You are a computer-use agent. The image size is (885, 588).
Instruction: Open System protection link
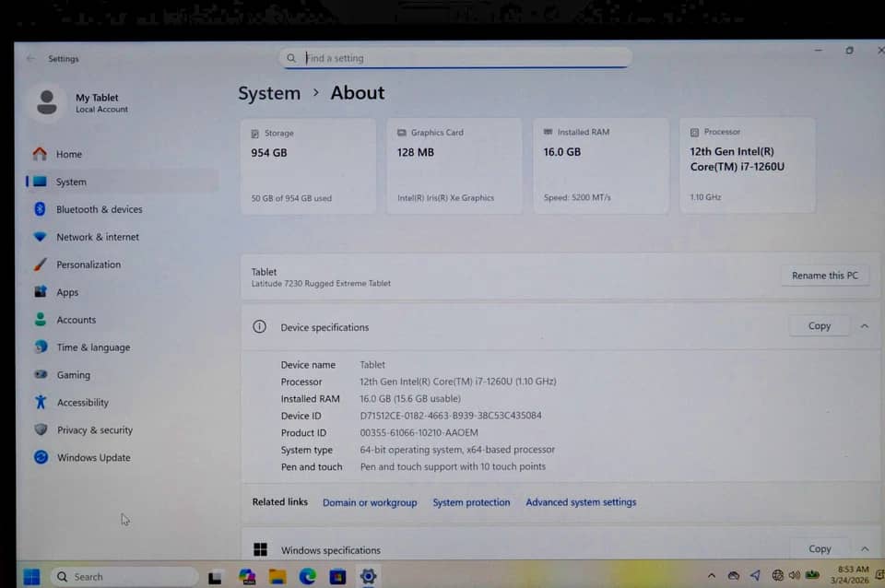click(x=471, y=502)
